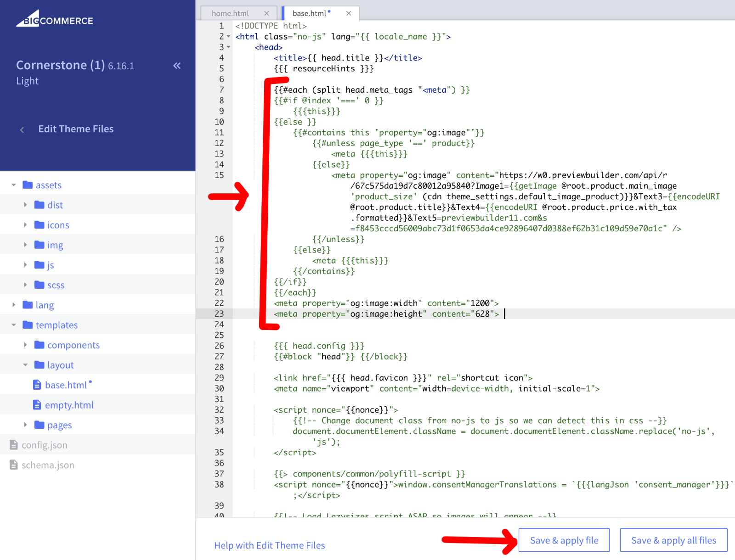The height and width of the screenshot is (560, 735).
Task: Click the title tag on line 4
Action: 348,58
